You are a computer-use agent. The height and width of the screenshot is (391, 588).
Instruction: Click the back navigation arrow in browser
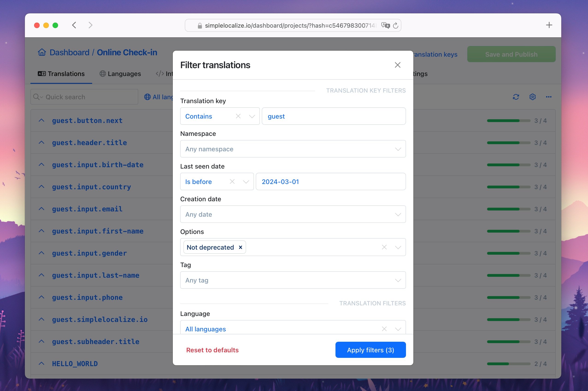[74, 25]
